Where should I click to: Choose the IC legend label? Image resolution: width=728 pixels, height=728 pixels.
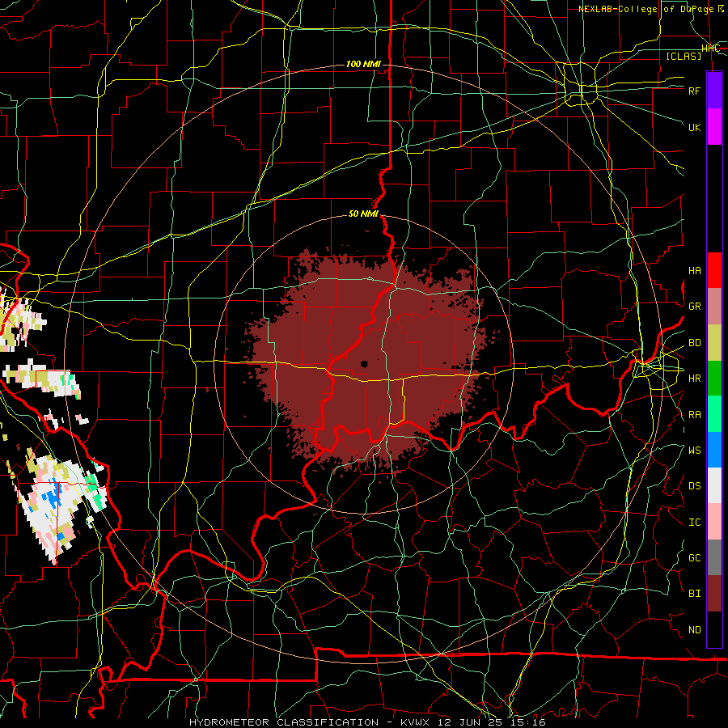tap(694, 523)
